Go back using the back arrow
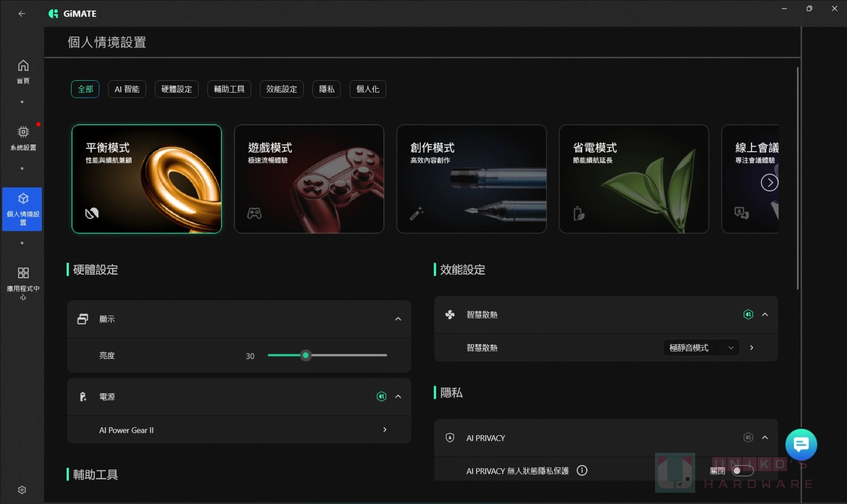This screenshot has width=847, height=504. [22, 14]
